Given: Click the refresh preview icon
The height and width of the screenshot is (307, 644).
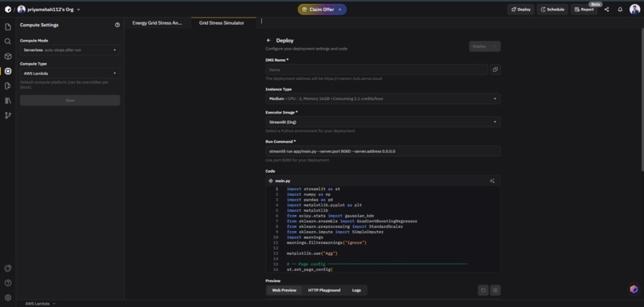Looking at the screenshot, I should (x=483, y=290).
